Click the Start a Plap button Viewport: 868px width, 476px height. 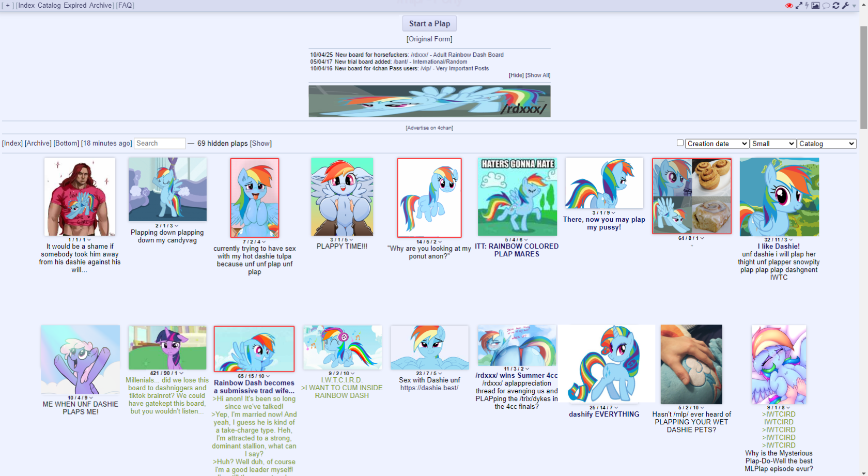429,24
